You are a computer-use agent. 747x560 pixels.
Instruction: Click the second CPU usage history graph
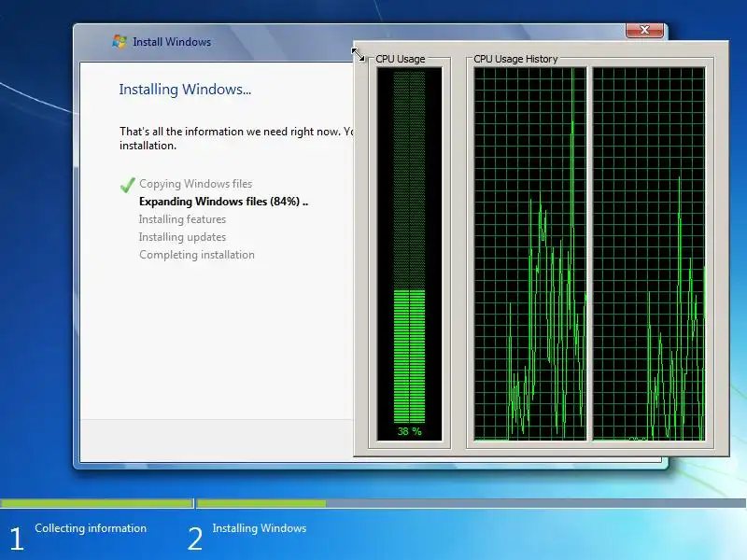pos(648,254)
